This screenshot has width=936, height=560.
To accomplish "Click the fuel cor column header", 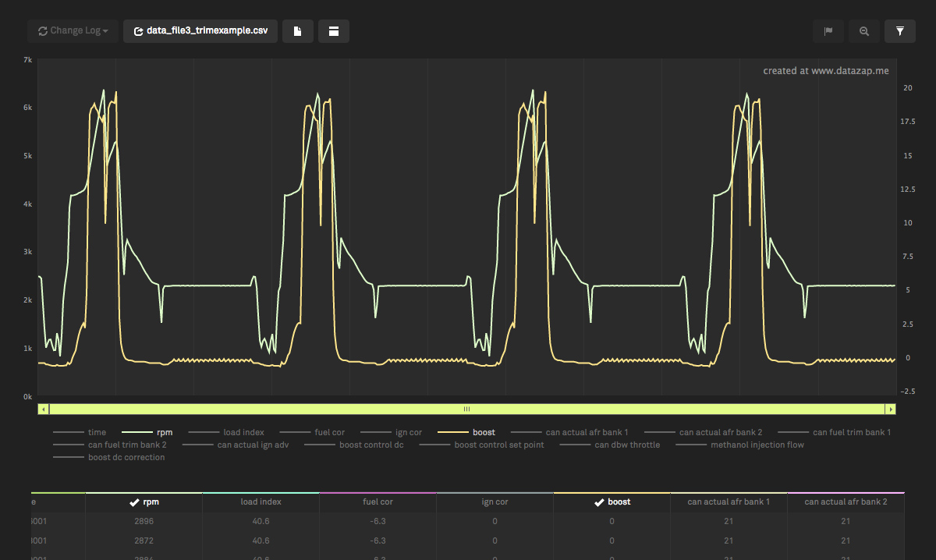I will click(378, 502).
